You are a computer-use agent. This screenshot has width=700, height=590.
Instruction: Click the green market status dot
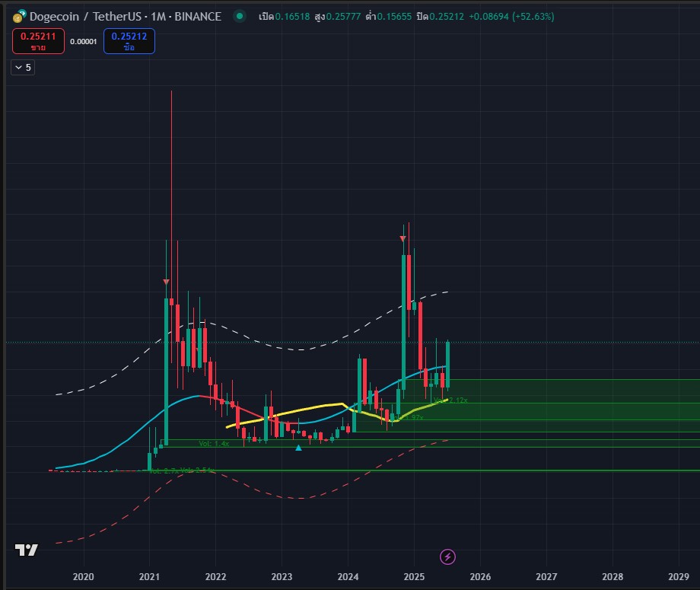coord(240,17)
